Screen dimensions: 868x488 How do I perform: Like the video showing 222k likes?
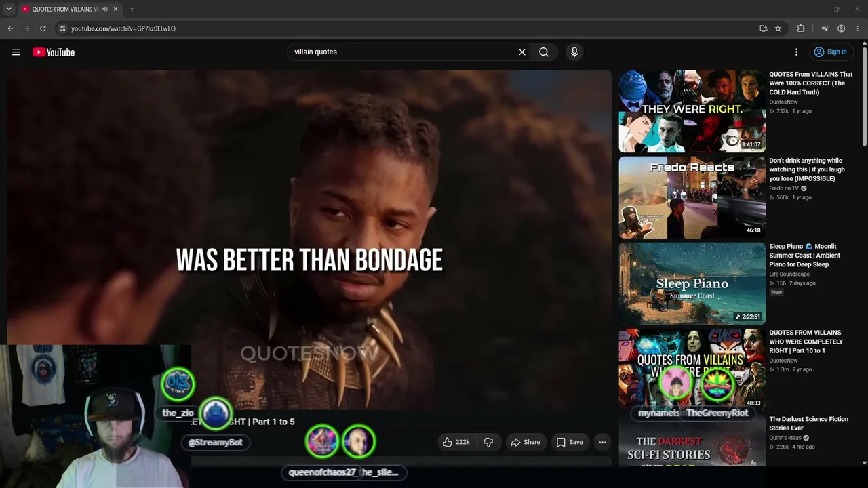tap(456, 442)
